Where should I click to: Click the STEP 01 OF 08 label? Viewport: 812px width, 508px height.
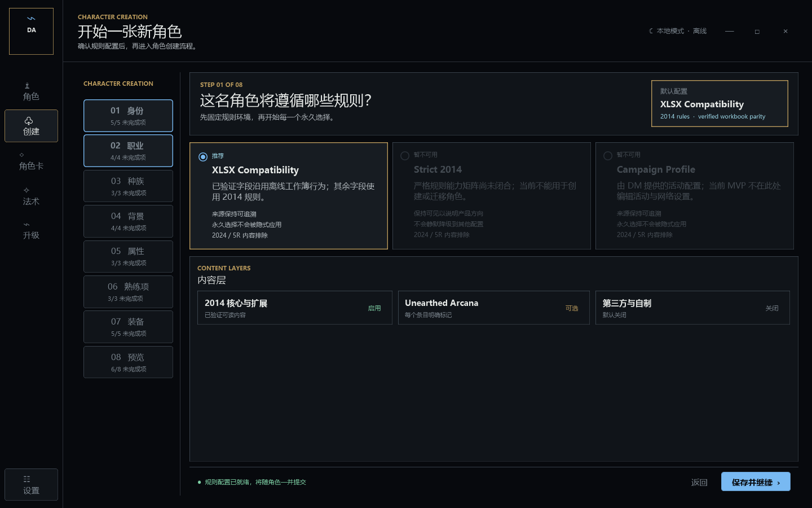(x=221, y=85)
